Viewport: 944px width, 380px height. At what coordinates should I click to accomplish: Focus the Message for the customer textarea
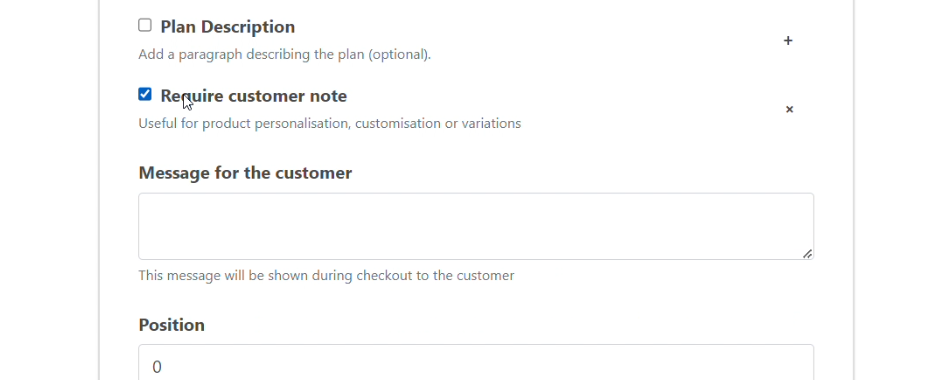(x=476, y=226)
